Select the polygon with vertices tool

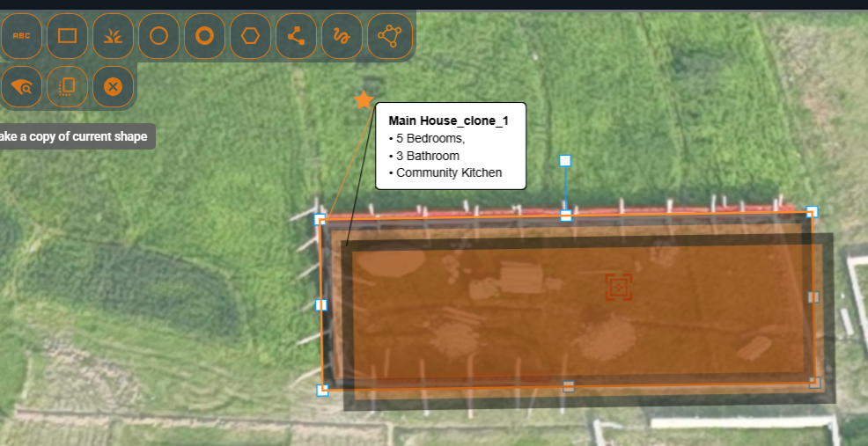388,36
